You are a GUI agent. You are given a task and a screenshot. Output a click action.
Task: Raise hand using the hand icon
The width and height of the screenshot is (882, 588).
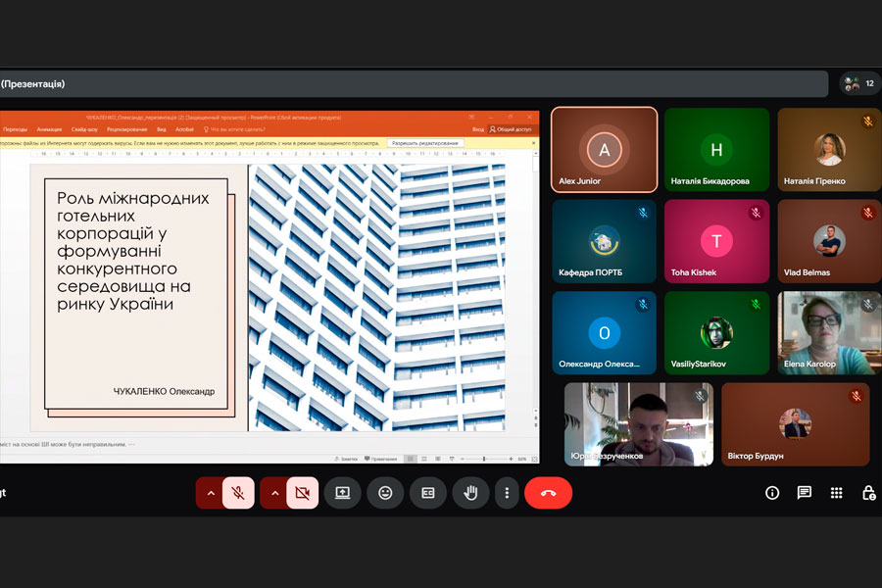coord(470,493)
